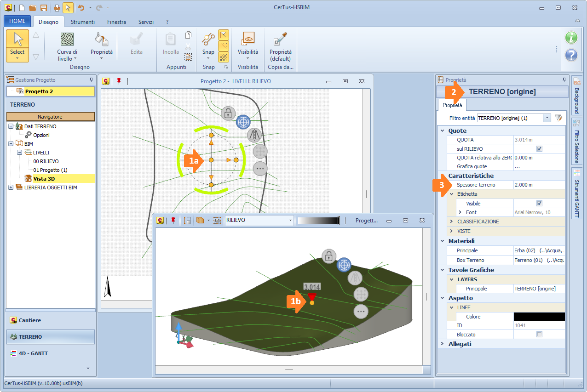587x392 pixels.
Task: Uncheck the Etichetta Visibile checkbox
Action: (x=539, y=203)
